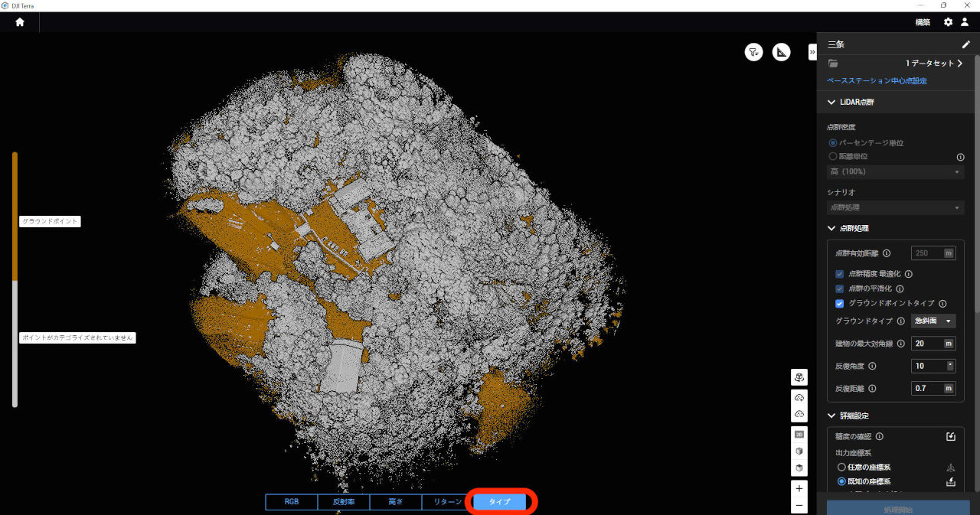980x515 pixels.
Task: Open the user account icon
Action: (965, 22)
